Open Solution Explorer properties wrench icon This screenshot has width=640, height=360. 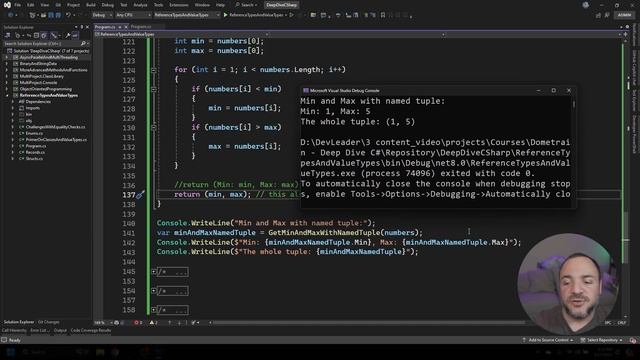pyautogui.click(x=67, y=36)
